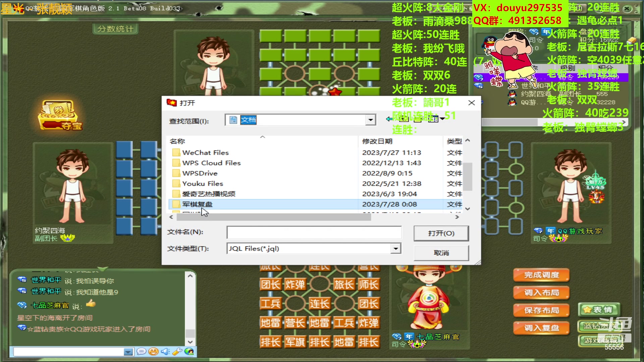Click the left arrow of horizontal scrollbar
Viewport: 644px width, 362px height.
(x=171, y=217)
